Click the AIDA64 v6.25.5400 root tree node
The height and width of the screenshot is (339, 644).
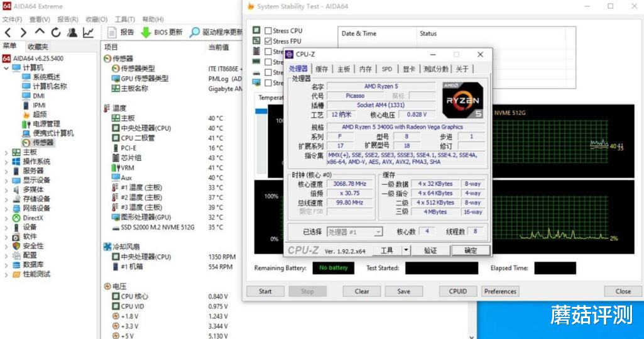coord(38,58)
